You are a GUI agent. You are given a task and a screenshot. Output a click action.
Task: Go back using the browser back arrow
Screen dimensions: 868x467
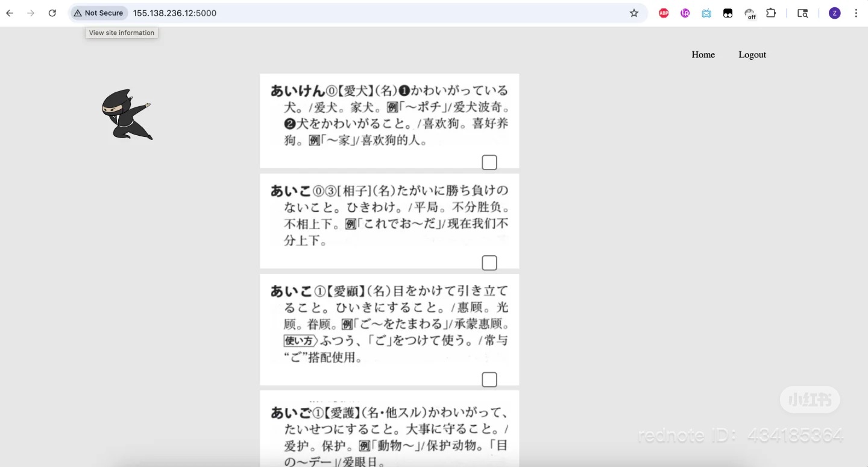(x=10, y=13)
